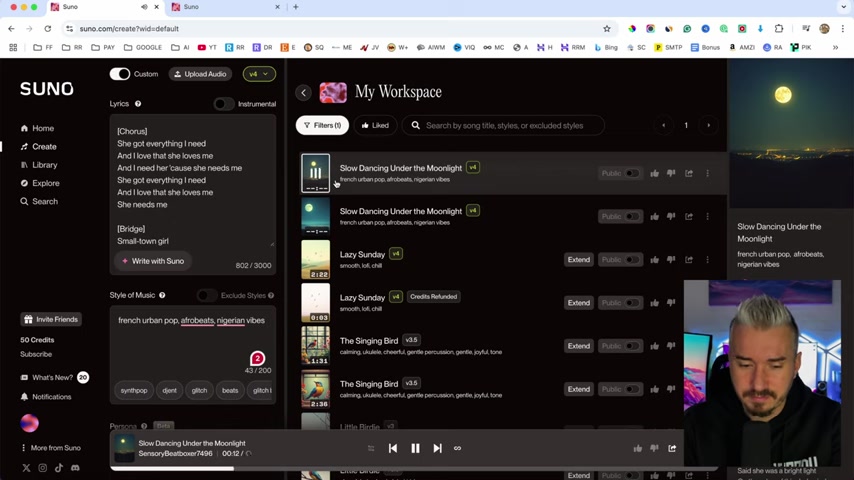
Task: Click Write with Suno button
Action: (x=153, y=261)
